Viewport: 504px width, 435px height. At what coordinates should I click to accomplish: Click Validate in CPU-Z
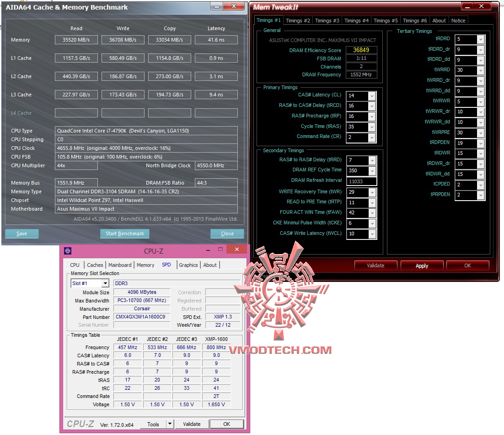[x=192, y=424]
